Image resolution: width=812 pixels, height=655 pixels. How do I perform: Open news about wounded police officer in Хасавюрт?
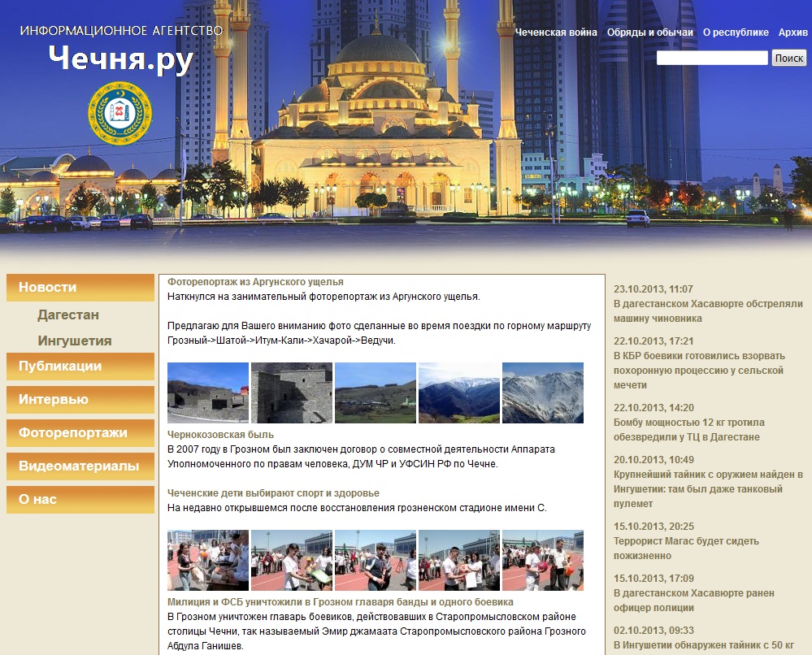tap(694, 601)
